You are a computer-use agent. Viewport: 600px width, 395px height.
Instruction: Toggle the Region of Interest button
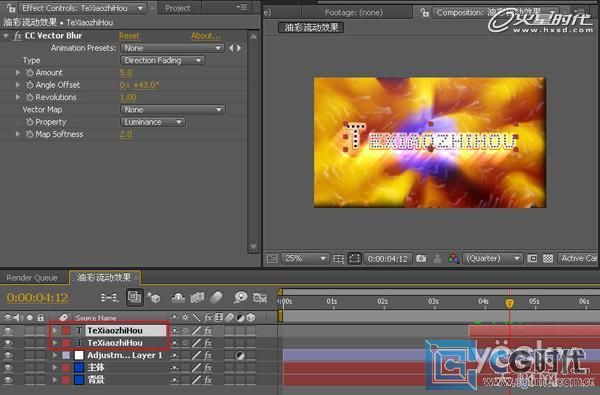click(x=532, y=259)
